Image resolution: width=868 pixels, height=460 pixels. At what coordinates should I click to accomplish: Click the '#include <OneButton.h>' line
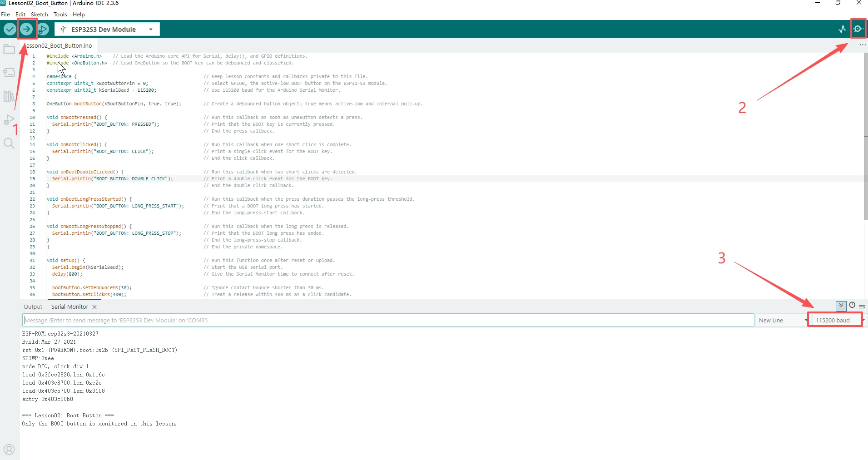click(77, 63)
